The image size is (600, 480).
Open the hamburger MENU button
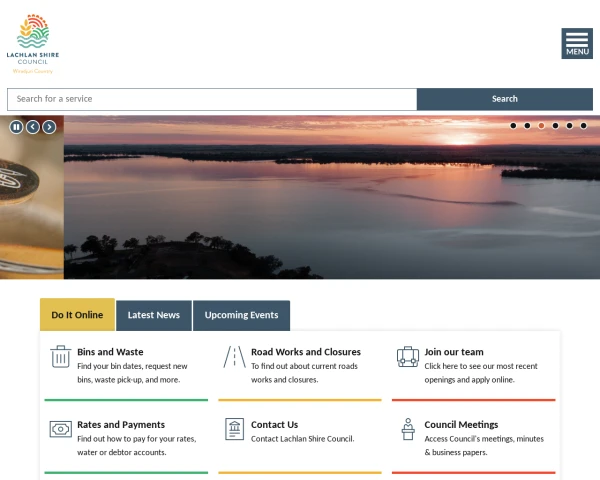point(577,43)
